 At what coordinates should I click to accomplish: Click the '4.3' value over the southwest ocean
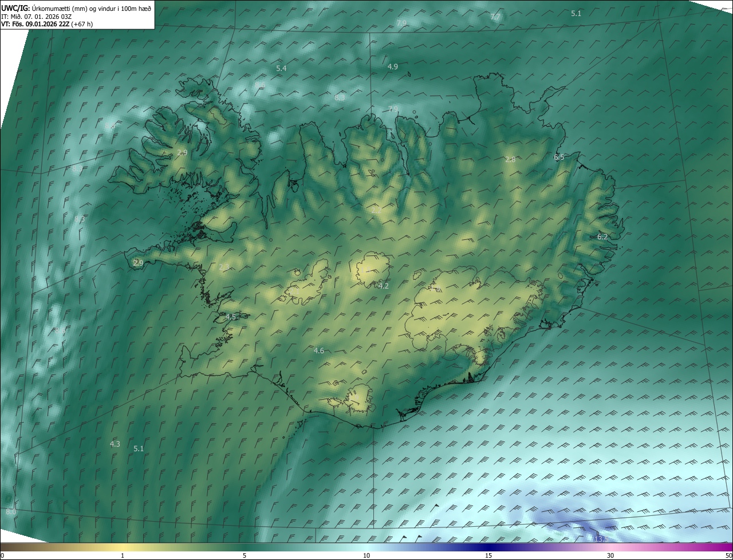click(x=115, y=444)
